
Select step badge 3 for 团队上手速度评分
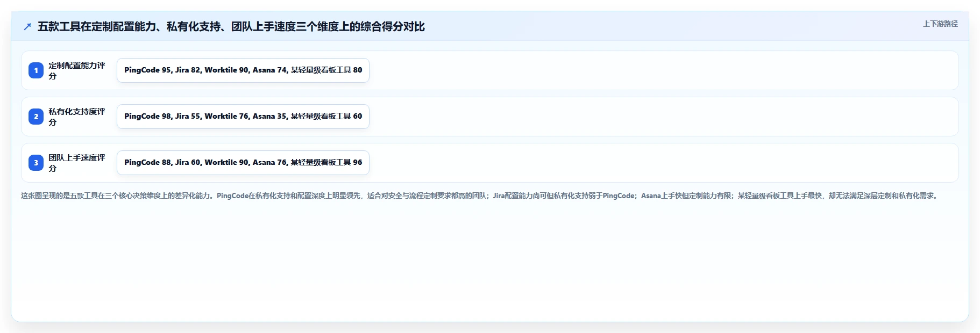click(36, 163)
